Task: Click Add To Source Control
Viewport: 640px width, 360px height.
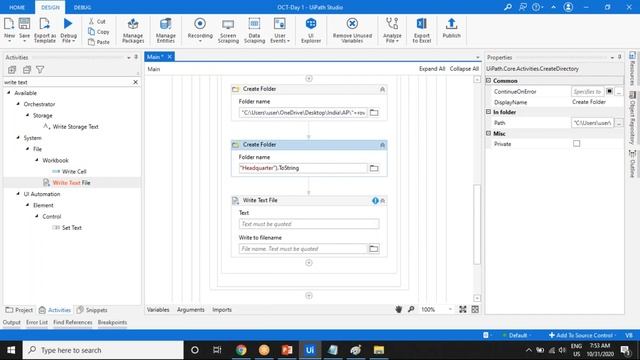Action: [581, 336]
